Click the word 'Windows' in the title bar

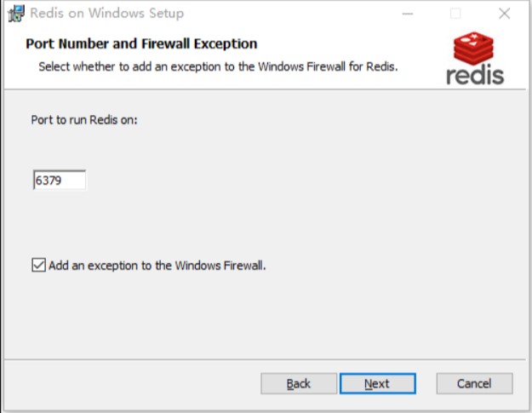[117, 14]
